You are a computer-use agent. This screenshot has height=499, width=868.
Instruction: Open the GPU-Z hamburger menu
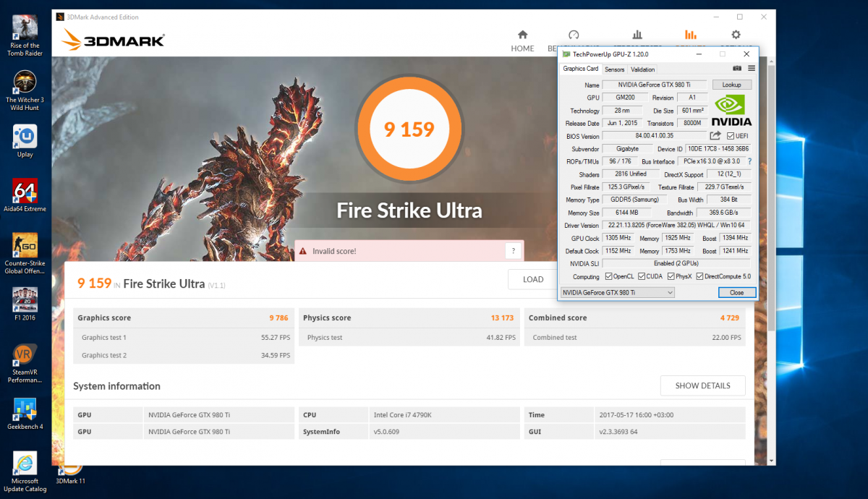[x=752, y=69]
